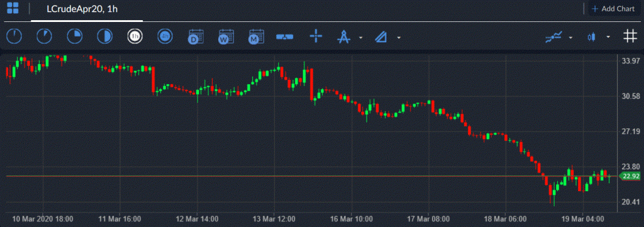Expand the compass drawing tools dropdown arrow

coord(360,37)
